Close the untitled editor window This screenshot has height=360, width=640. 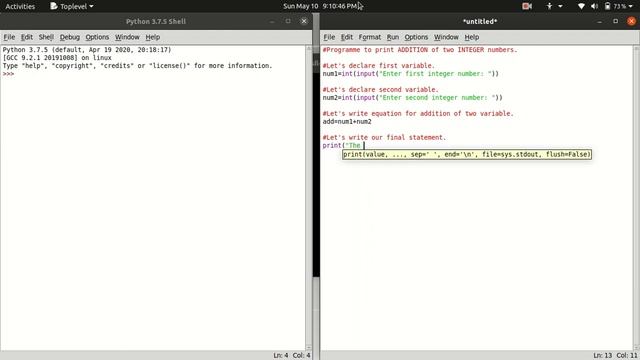click(631, 21)
